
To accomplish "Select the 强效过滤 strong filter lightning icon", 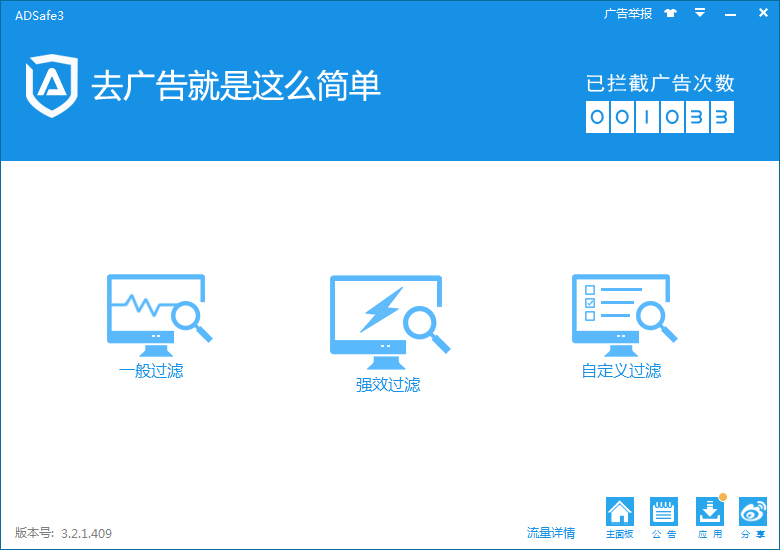I will (390, 322).
